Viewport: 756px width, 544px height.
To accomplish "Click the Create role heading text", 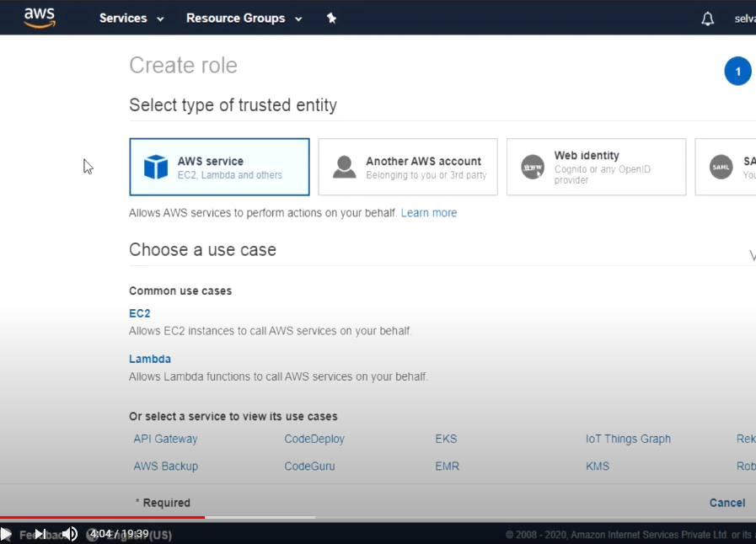I will (183, 65).
